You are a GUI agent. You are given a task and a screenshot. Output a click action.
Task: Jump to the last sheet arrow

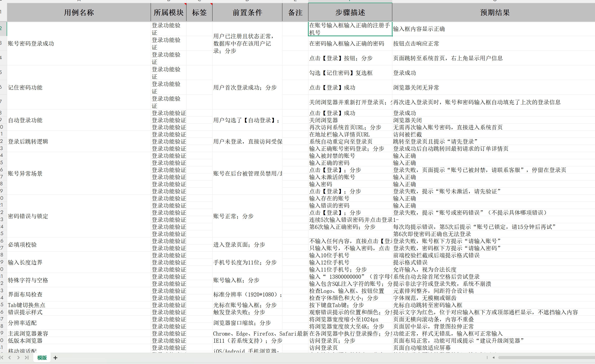click(26, 358)
